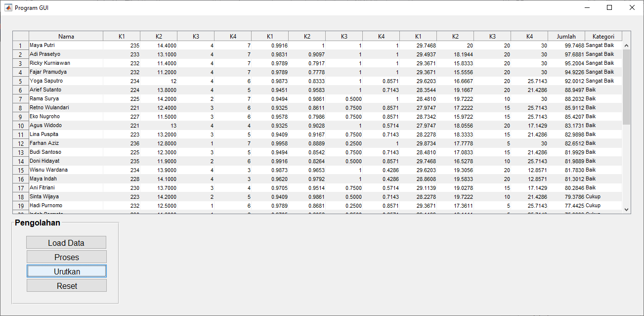Click the MATLAB icon in title bar
Viewport: 644px width, 316px height.
8,8
